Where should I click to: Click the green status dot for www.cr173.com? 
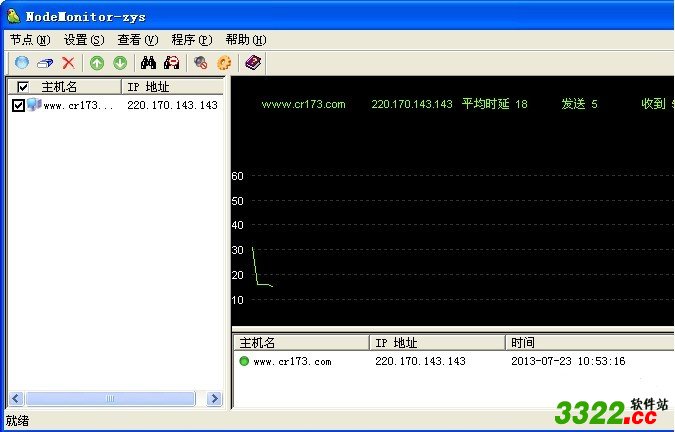pyautogui.click(x=244, y=361)
